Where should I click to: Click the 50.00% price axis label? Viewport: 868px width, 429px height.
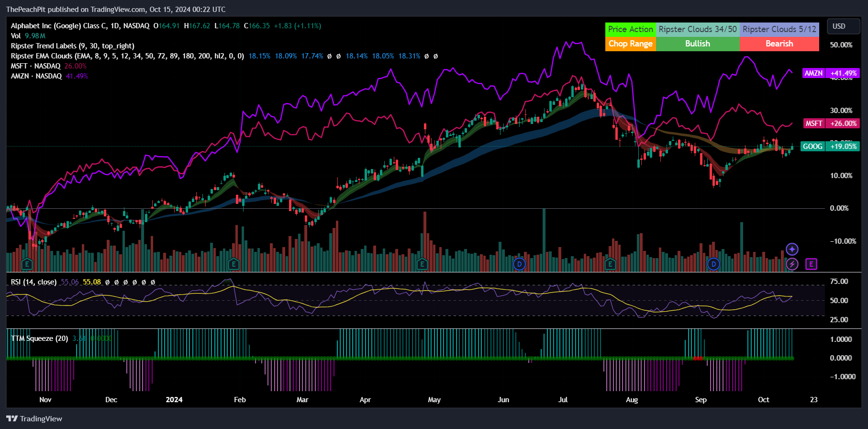tap(841, 45)
